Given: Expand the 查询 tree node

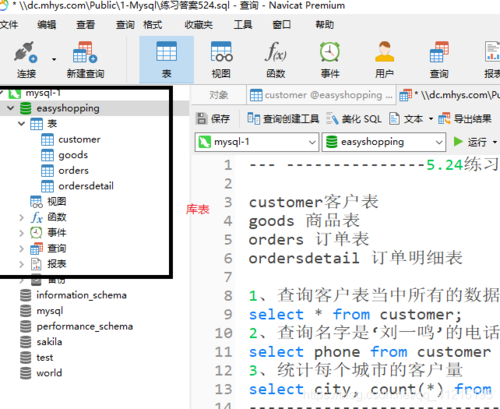Looking at the screenshot, I should tap(21, 248).
